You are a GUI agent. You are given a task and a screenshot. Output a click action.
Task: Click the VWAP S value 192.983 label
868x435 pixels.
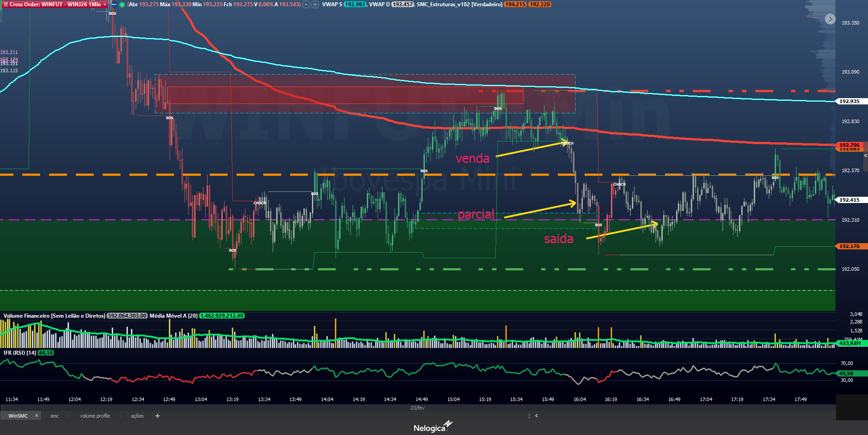pyautogui.click(x=355, y=4)
